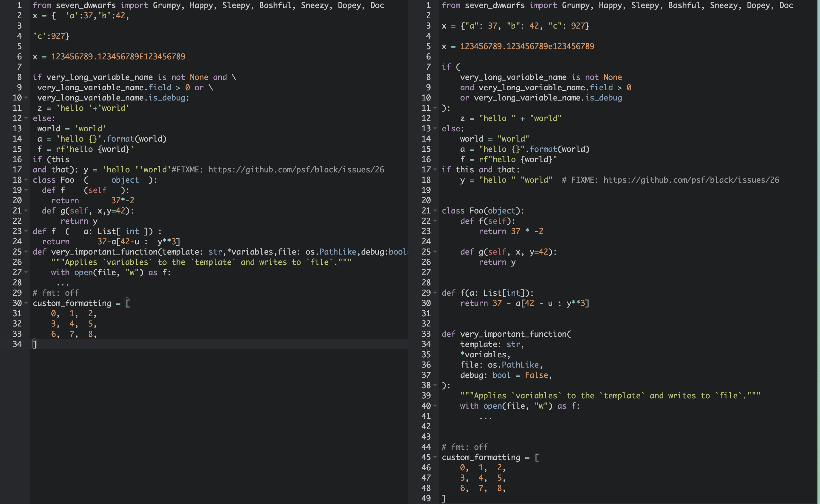Click line number 1 in the left gutter

(19, 5)
